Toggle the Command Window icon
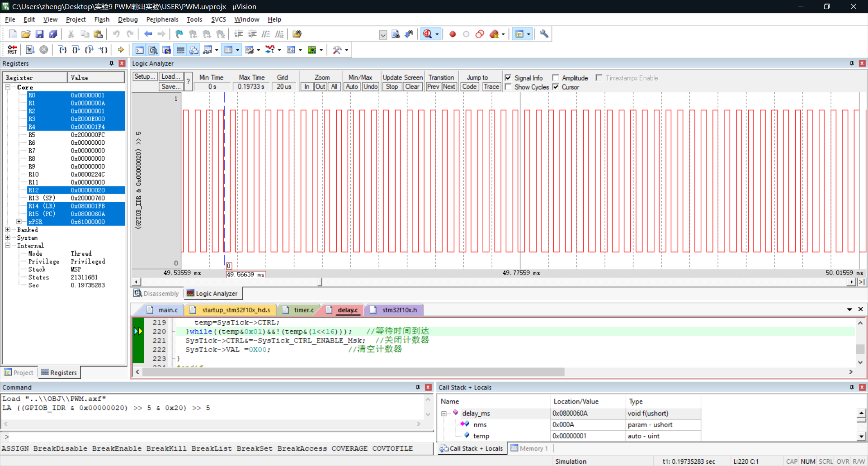The image size is (868, 466). point(140,50)
